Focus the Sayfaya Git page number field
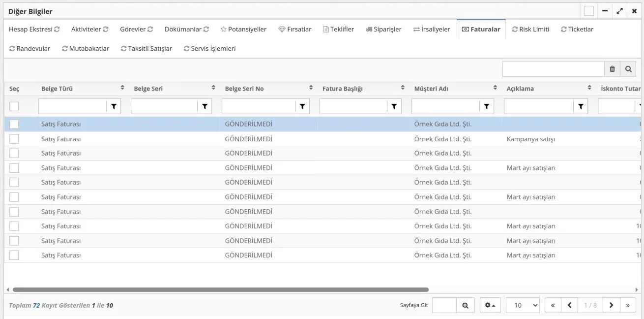644x319 pixels. [444, 305]
